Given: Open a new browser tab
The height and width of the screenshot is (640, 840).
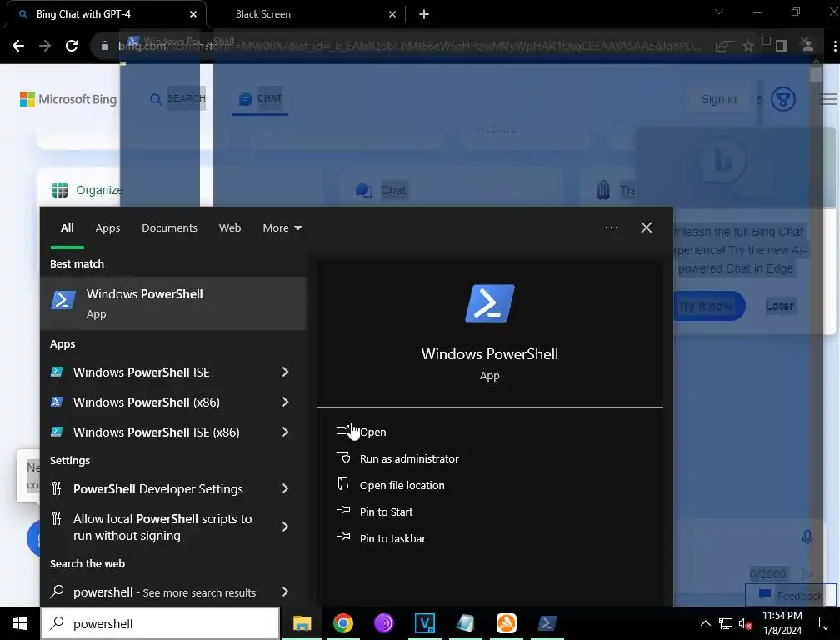Looking at the screenshot, I should [423, 14].
